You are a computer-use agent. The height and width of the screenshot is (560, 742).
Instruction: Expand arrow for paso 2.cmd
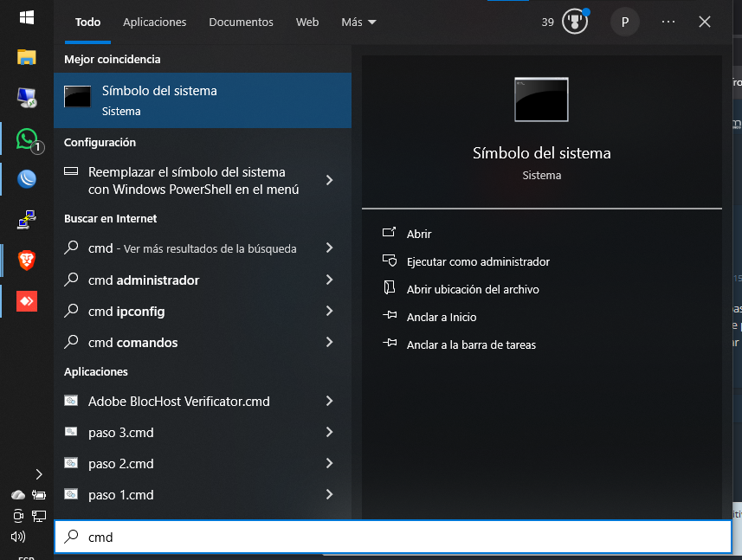pyautogui.click(x=329, y=463)
